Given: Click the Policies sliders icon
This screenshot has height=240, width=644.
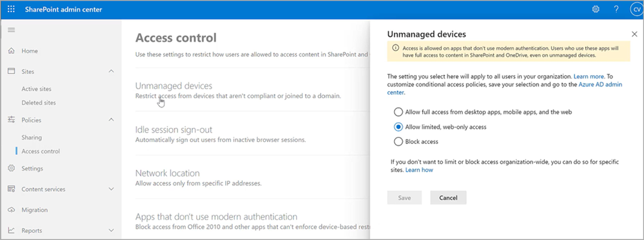Looking at the screenshot, I should [11, 119].
